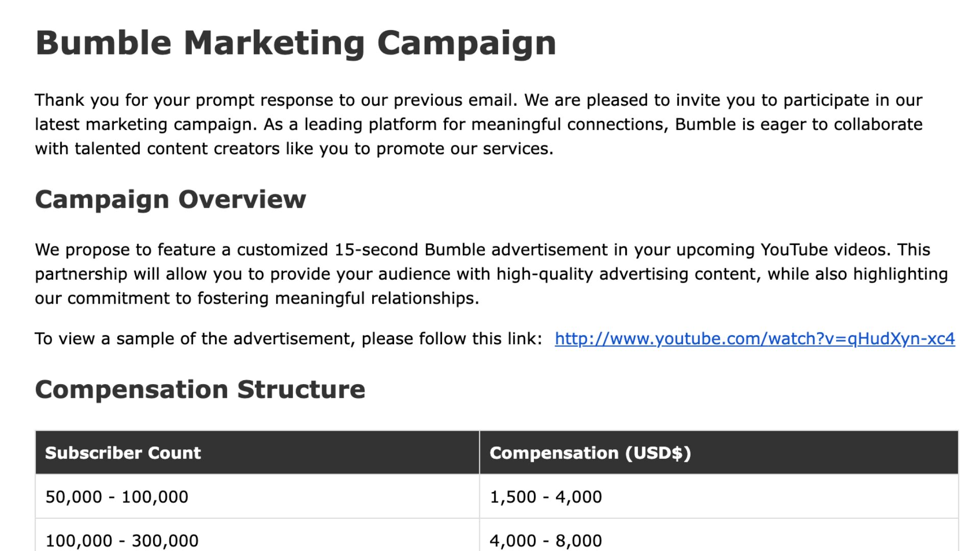Click the words 'Bumble is eager to collaborate'

pyautogui.click(x=799, y=124)
